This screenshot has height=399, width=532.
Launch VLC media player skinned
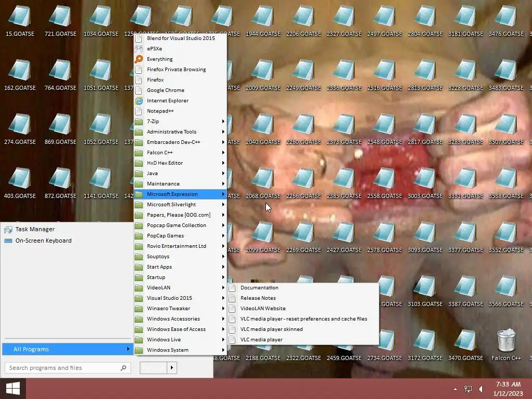click(x=303, y=329)
